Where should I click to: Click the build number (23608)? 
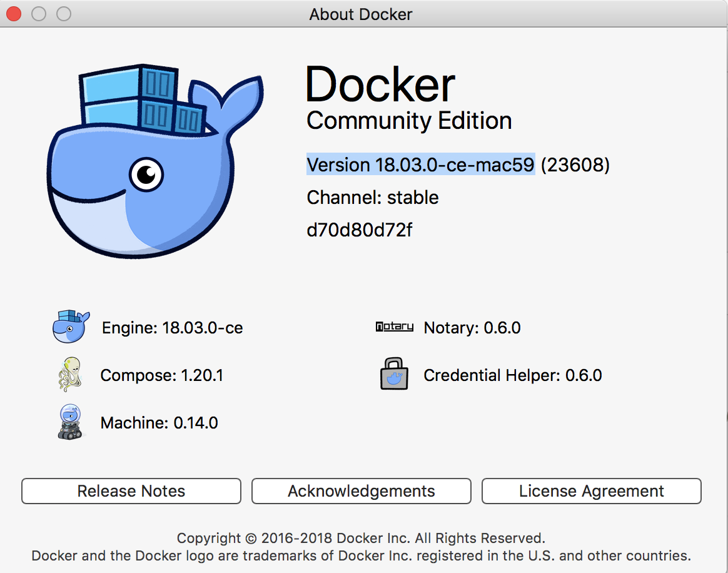[x=575, y=165]
